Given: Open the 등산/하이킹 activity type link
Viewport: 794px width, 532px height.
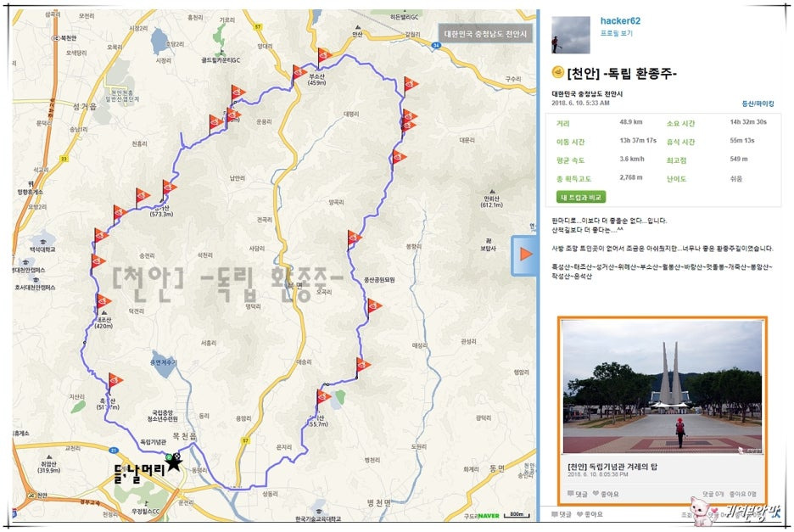Looking at the screenshot, I should [758, 104].
